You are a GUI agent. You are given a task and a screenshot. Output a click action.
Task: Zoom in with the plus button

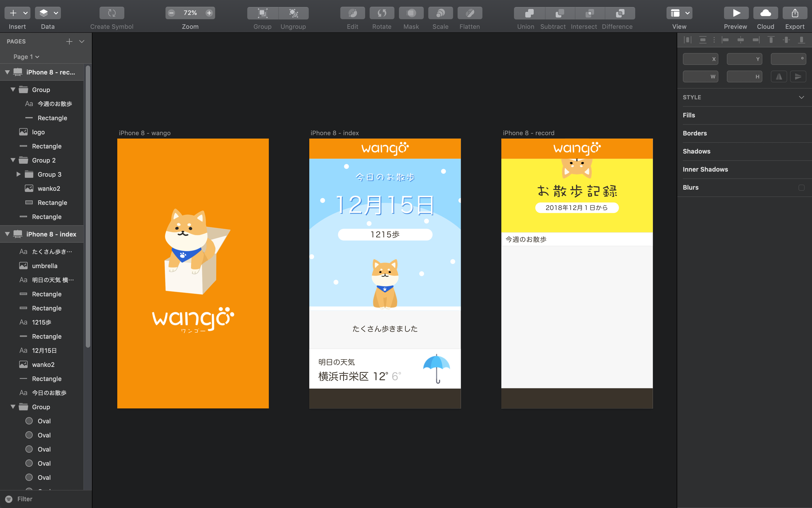click(209, 13)
